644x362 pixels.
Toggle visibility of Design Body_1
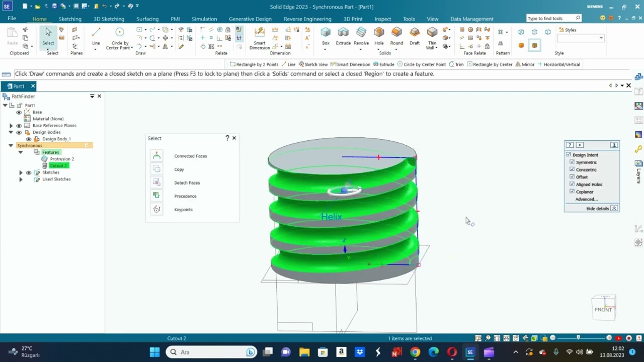tap(29, 139)
